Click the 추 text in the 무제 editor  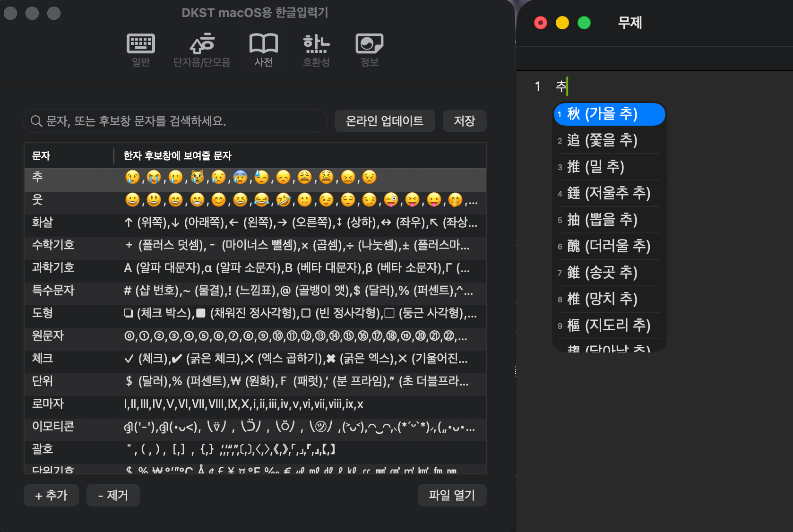click(x=561, y=86)
